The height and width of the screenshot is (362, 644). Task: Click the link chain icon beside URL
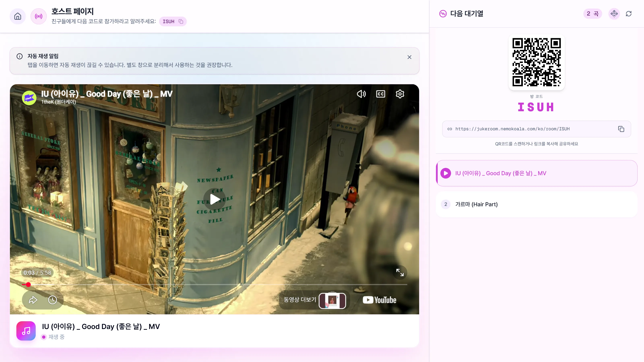pos(450,129)
